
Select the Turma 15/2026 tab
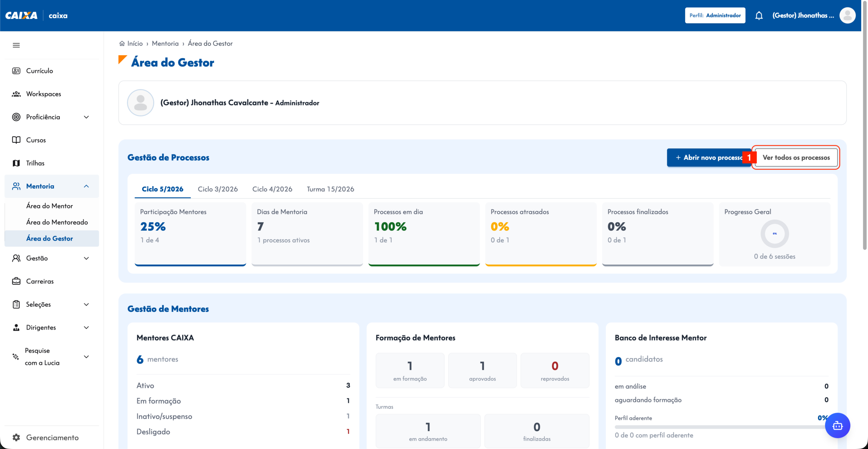330,189
